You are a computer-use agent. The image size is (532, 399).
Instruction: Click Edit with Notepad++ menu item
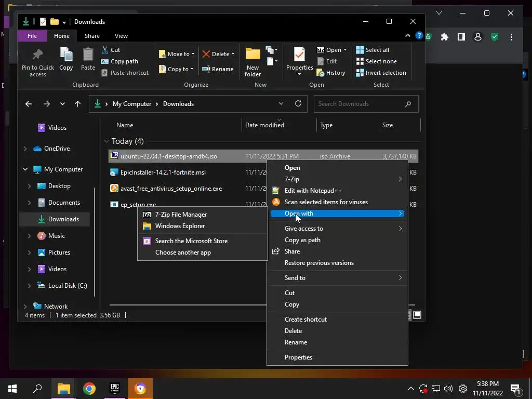click(337, 191)
